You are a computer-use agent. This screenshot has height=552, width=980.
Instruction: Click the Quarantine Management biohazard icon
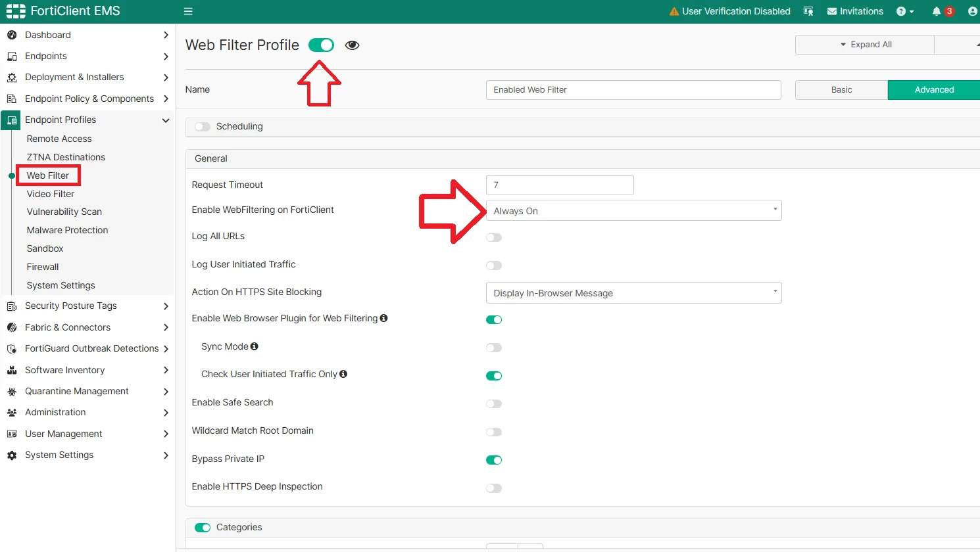[12, 391]
